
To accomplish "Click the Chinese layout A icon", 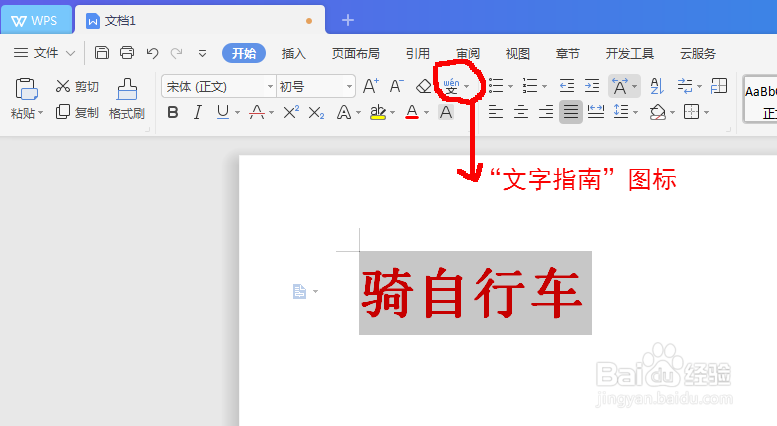I will pos(620,86).
